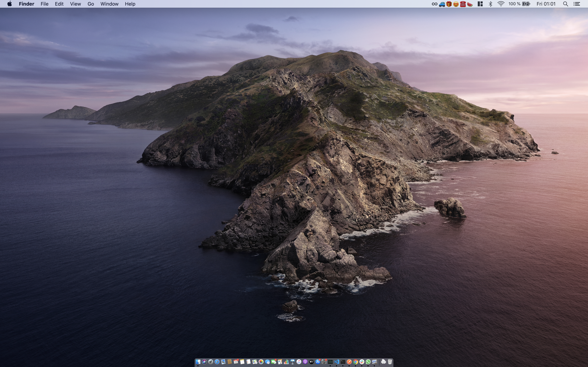
Task: Open System Preferences from the Dock
Action: [324, 362]
